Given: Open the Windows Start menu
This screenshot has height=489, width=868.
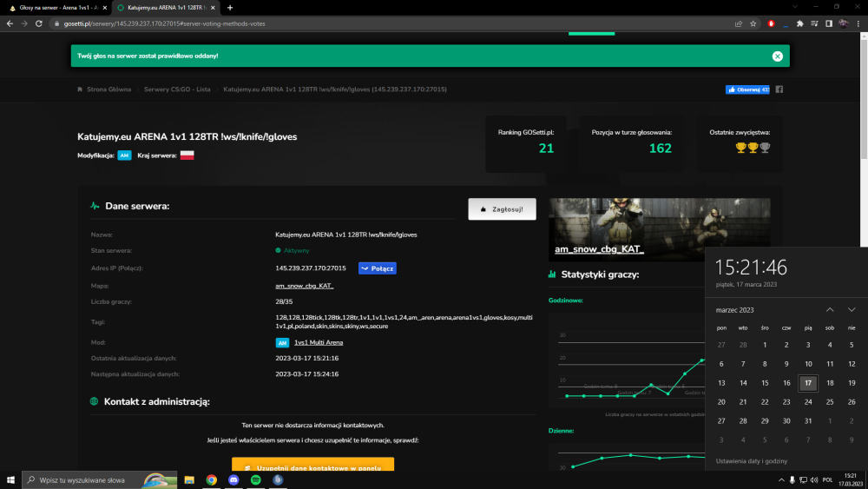Looking at the screenshot, I should click(x=10, y=480).
